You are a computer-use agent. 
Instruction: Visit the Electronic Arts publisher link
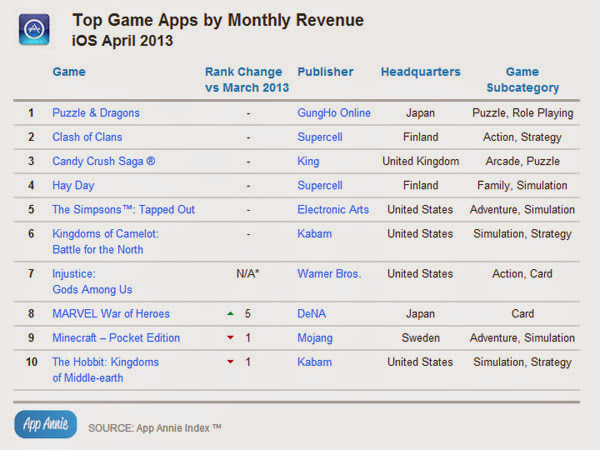click(x=333, y=209)
